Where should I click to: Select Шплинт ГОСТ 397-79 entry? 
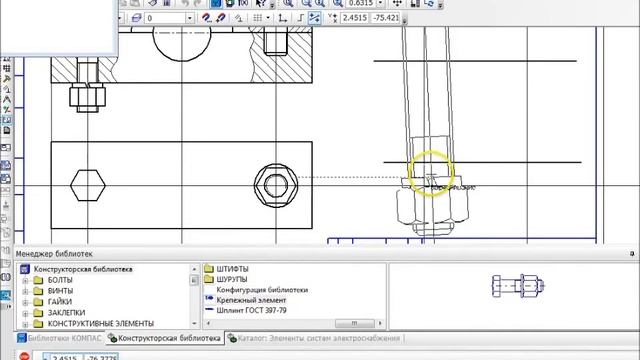click(251, 310)
